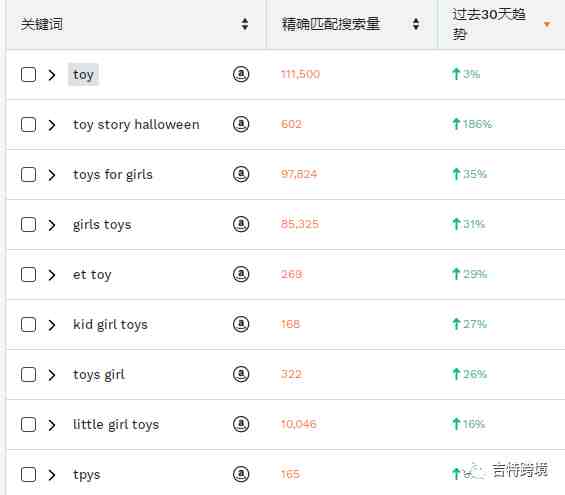Click Amazon icon for little girl toys
Image resolution: width=565 pixels, height=495 pixels.
241,424
